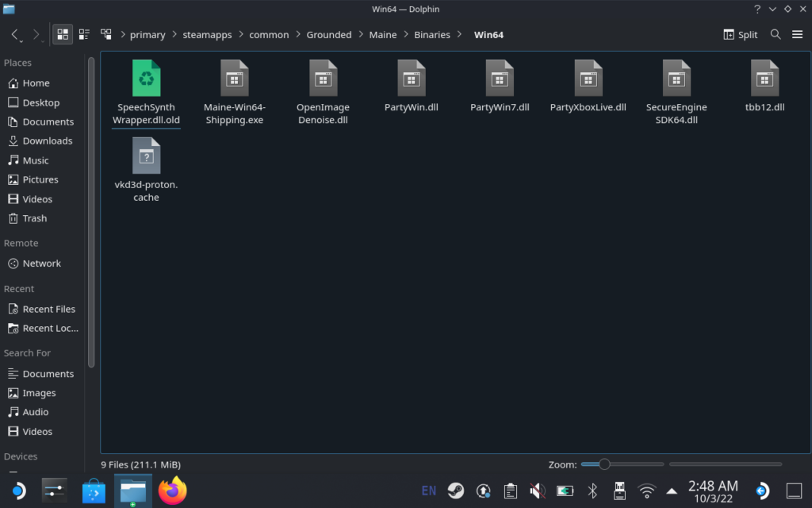
Task: Open Steam tray icon
Action: tap(456, 491)
